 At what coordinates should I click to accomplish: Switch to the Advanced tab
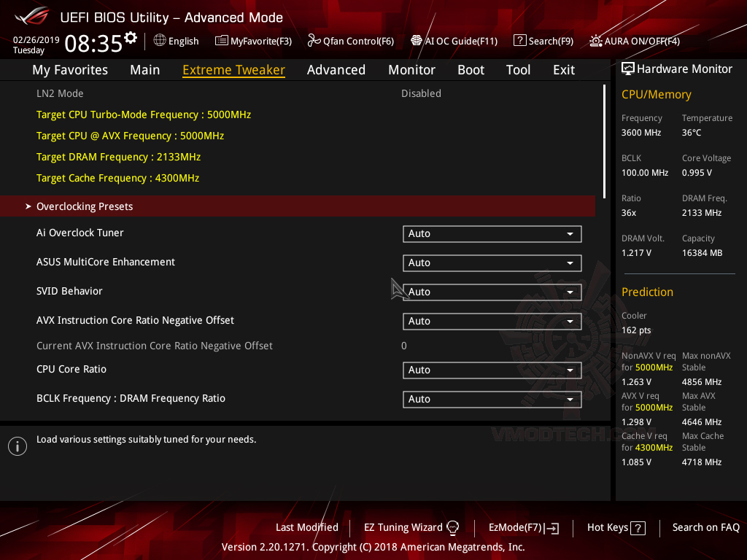pos(336,70)
